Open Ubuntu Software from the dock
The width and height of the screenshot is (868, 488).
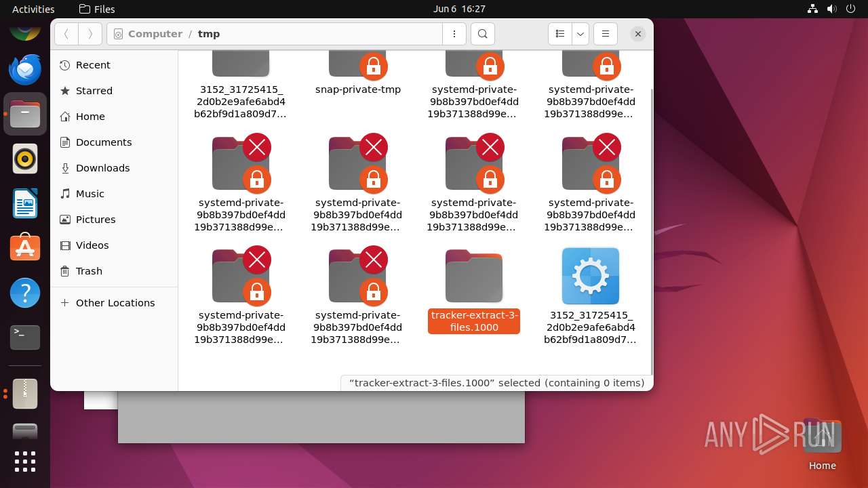coord(25,248)
